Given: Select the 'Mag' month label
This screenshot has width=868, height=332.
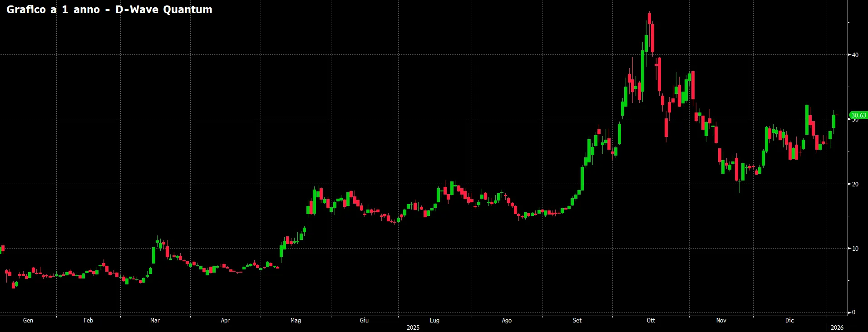Looking at the screenshot, I should [x=296, y=320].
